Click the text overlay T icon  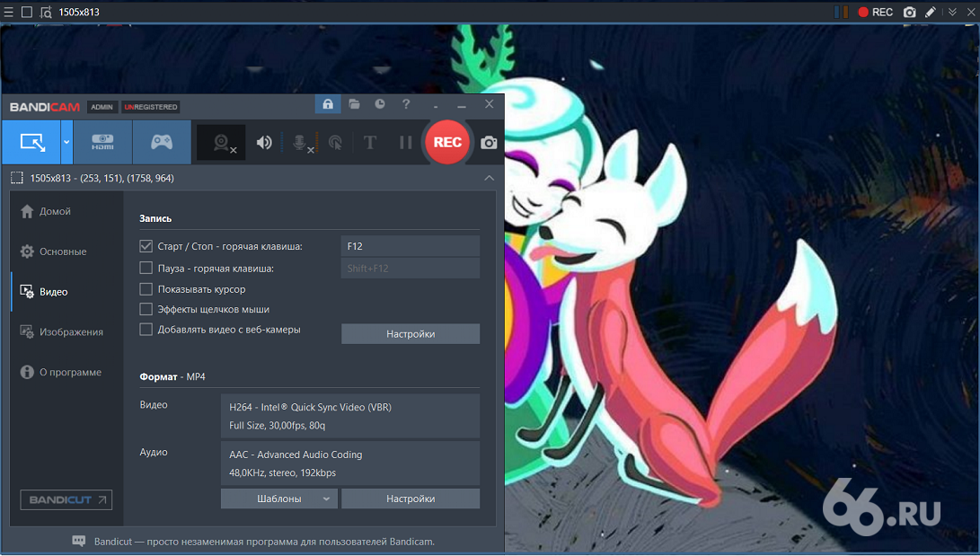tap(370, 143)
